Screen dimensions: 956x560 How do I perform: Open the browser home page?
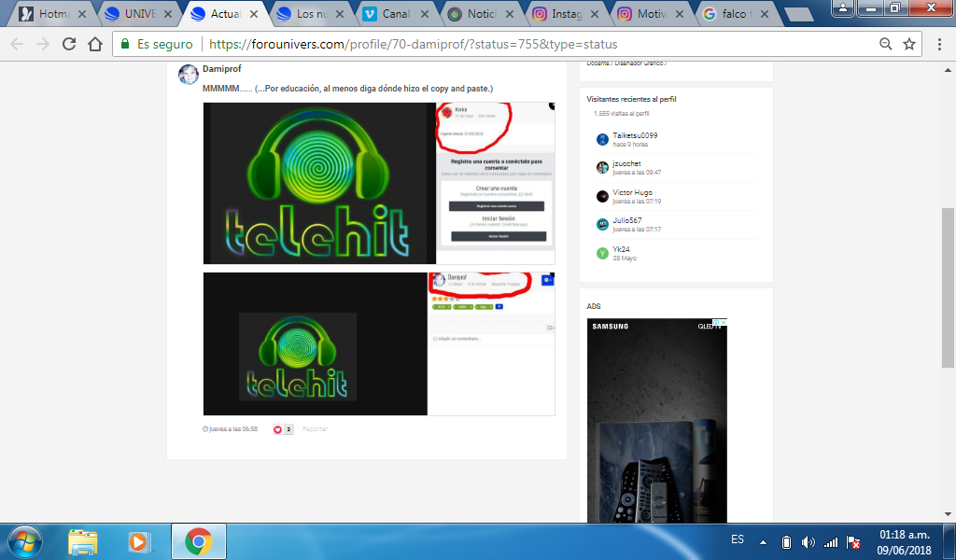(x=95, y=44)
